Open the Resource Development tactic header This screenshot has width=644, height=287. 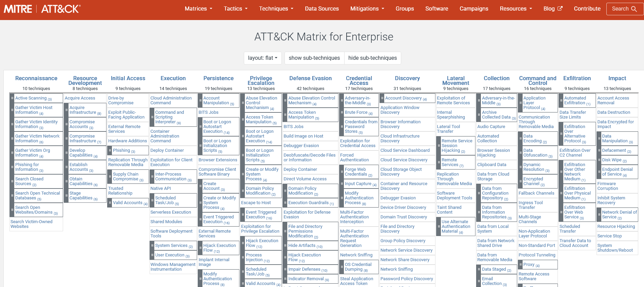(85, 81)
